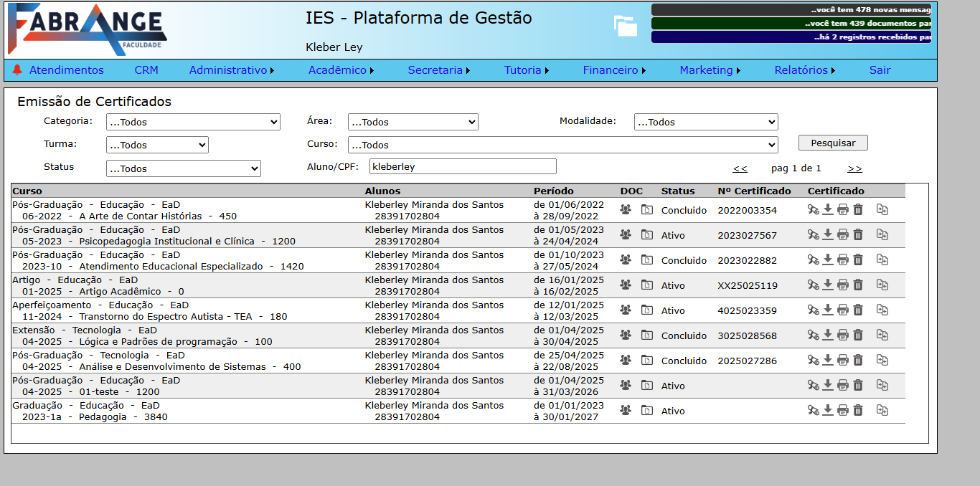Click the Sair menu item
The height and width of the screenshot is (486, 980).
(x=880, y=70)
